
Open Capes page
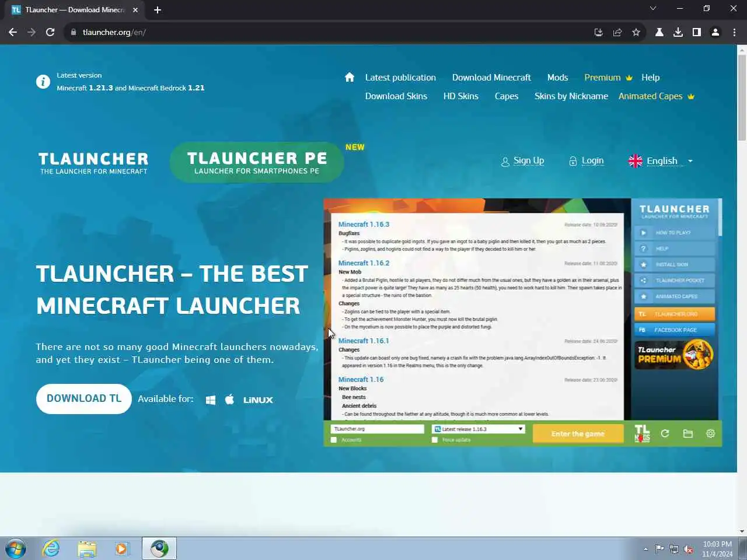507,96
